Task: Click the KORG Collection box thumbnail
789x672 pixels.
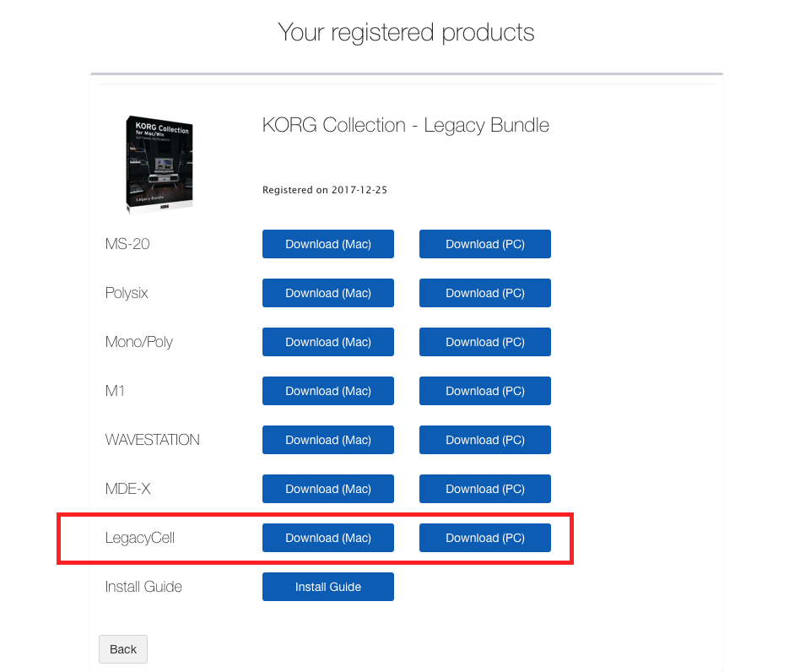Action: tap(159, 165)
